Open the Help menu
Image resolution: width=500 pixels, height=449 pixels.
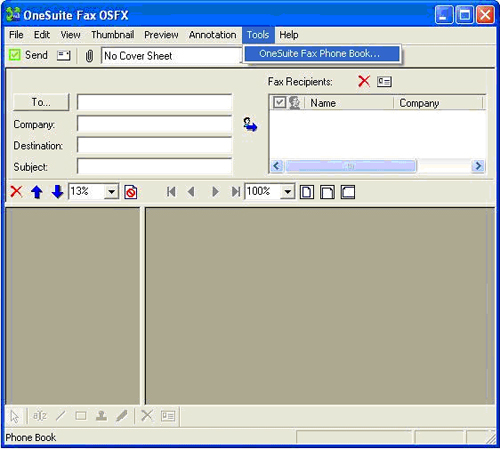pyautogui.click(x=289, y=35)
